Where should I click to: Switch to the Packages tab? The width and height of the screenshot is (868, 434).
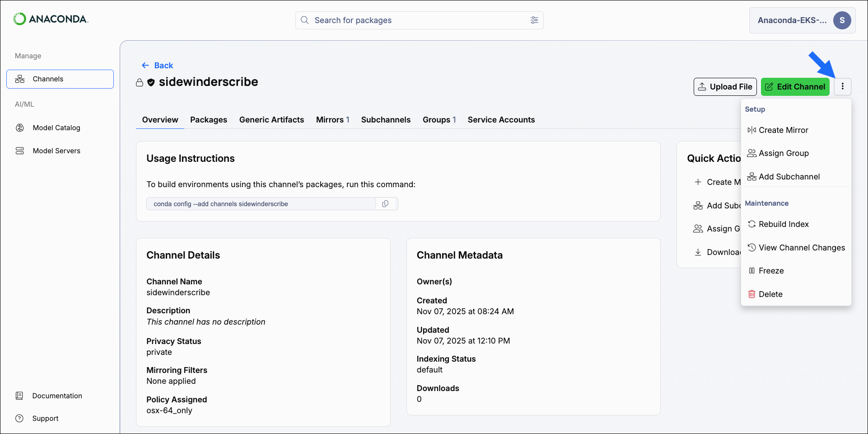208,119
